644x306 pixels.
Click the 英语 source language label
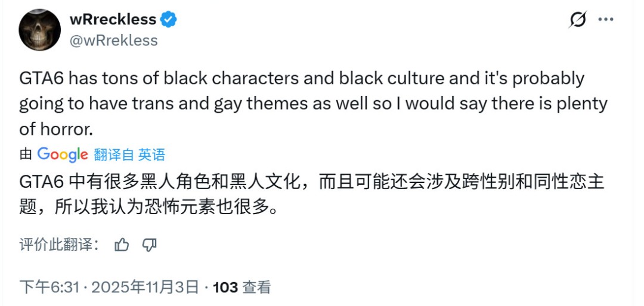coord(151,155)
